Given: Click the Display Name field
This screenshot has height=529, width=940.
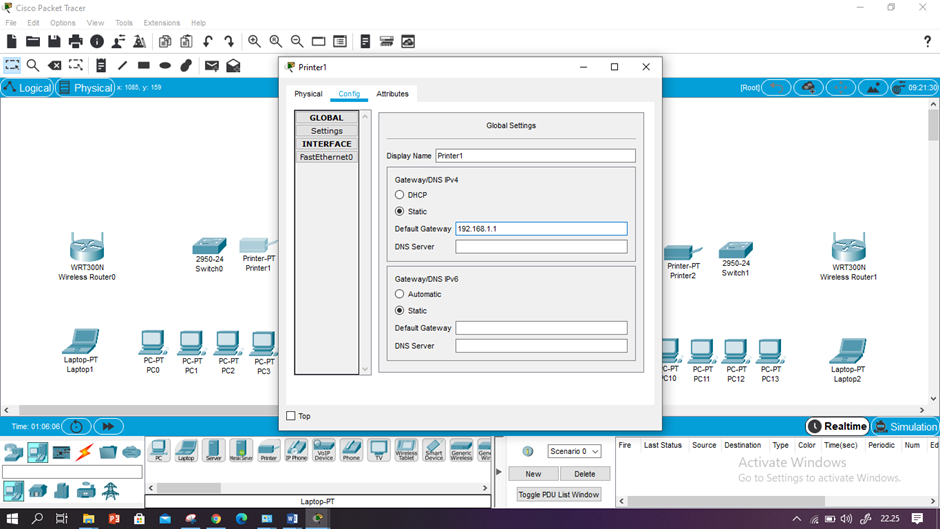Looking at the screenshot, I should 535,156.
